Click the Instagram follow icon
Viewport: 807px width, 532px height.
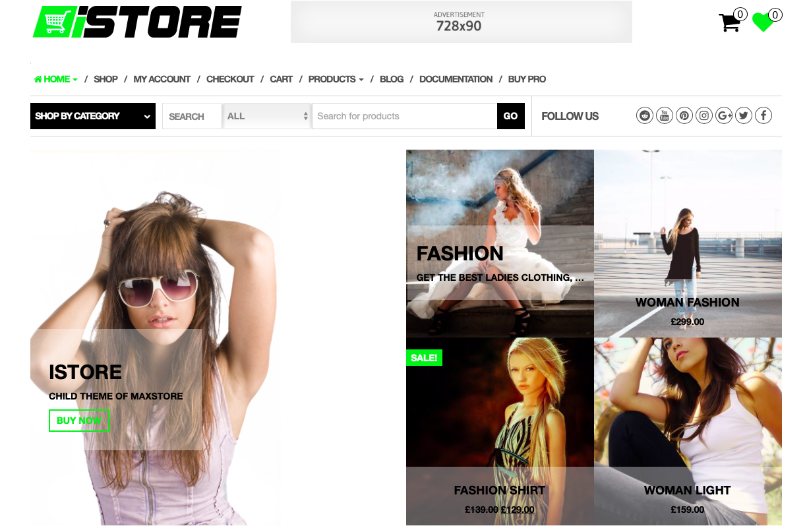point(703,115)
